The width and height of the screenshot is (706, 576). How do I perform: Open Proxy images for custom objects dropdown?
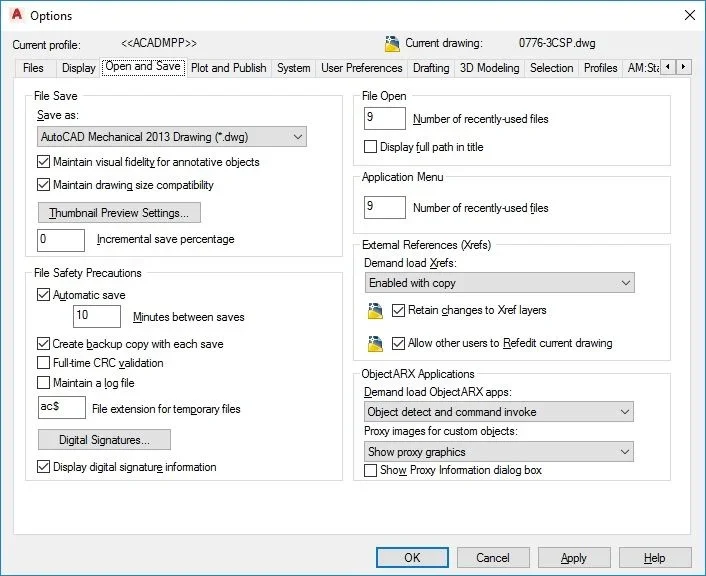coord(498,452)
